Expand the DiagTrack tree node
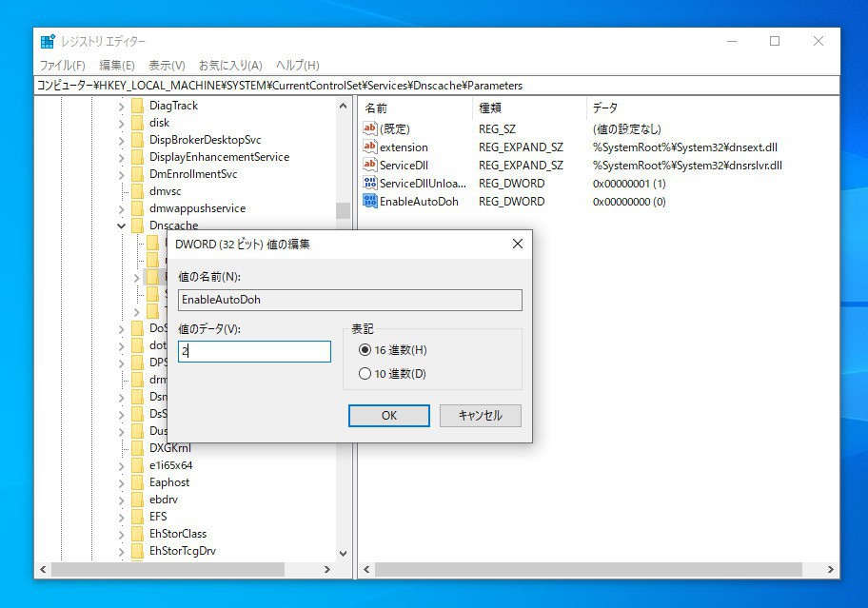Image resolution: width=868 pixels, height=608 pixels. pos(121,107)
